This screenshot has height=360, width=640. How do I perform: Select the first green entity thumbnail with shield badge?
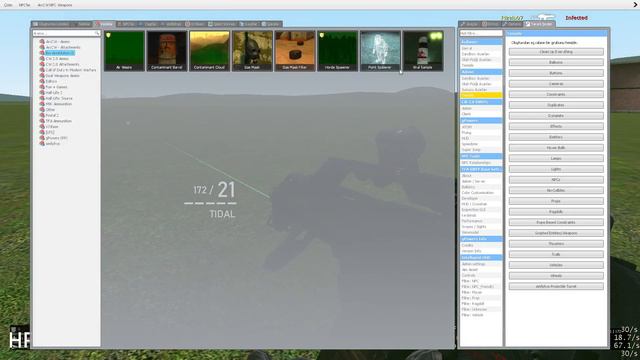(124, 51)
